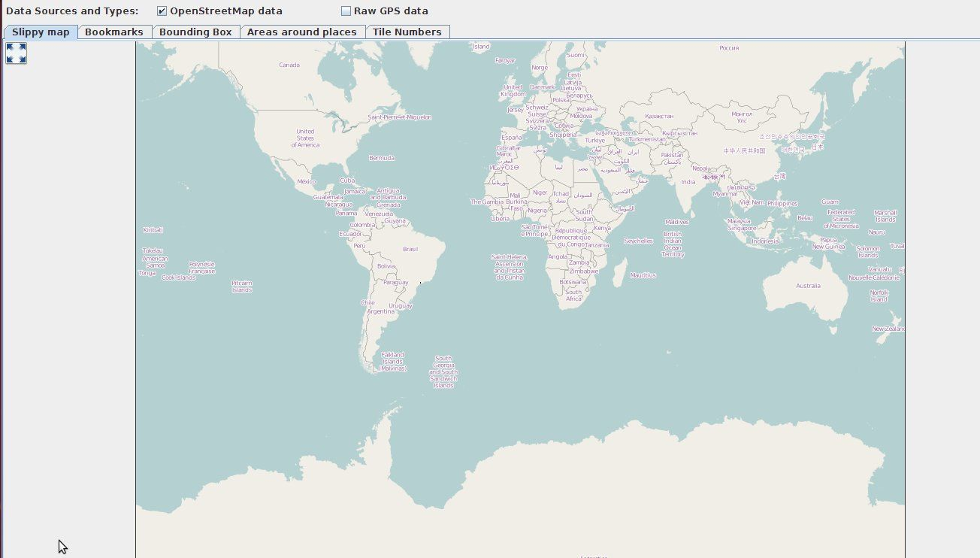Click the Bolivia label on the map
This screenshot has height=558, width=980.
coord(386,265)
